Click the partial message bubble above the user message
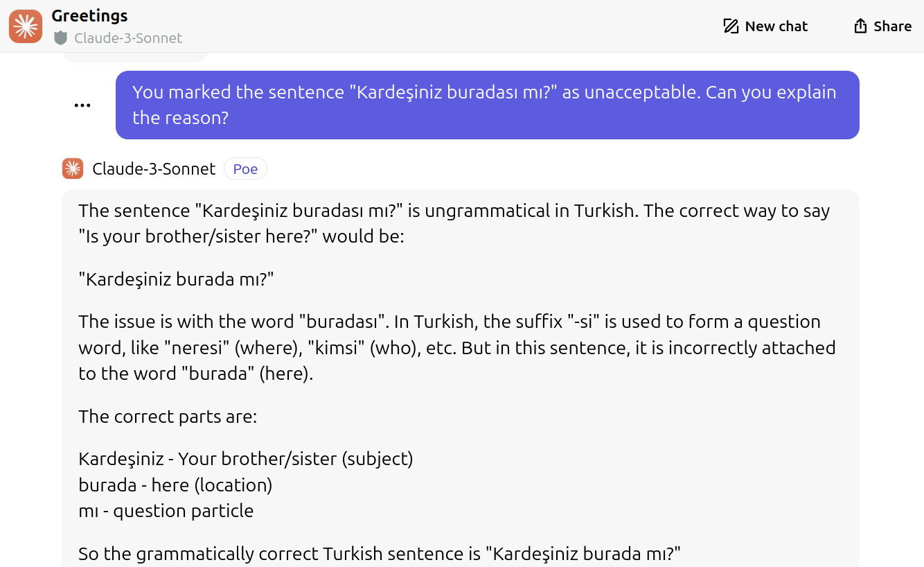Screen dimensions: 924x567 tap(135, 57)
